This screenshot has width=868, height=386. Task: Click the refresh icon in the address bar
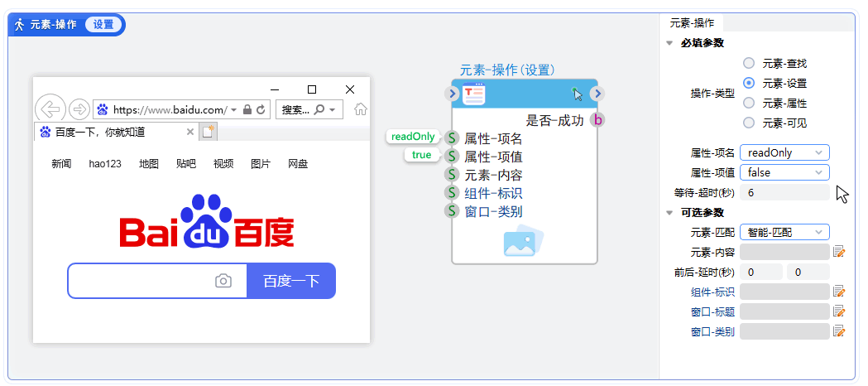(x=261, y=109)
